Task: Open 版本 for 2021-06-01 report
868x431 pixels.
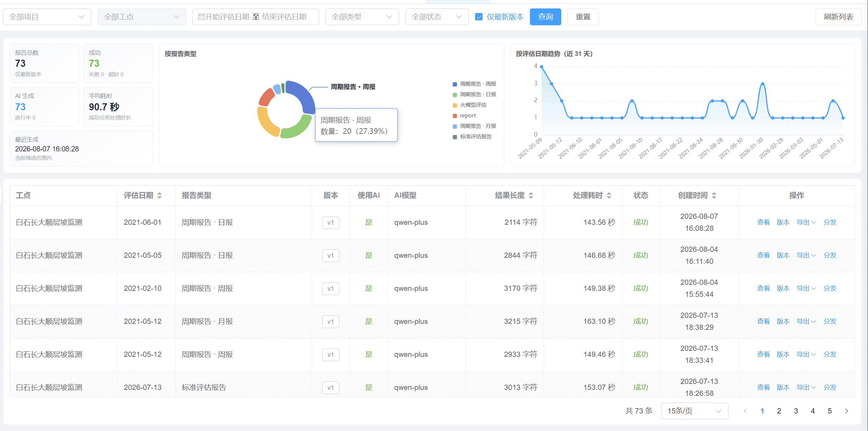Action: point(783,222)
